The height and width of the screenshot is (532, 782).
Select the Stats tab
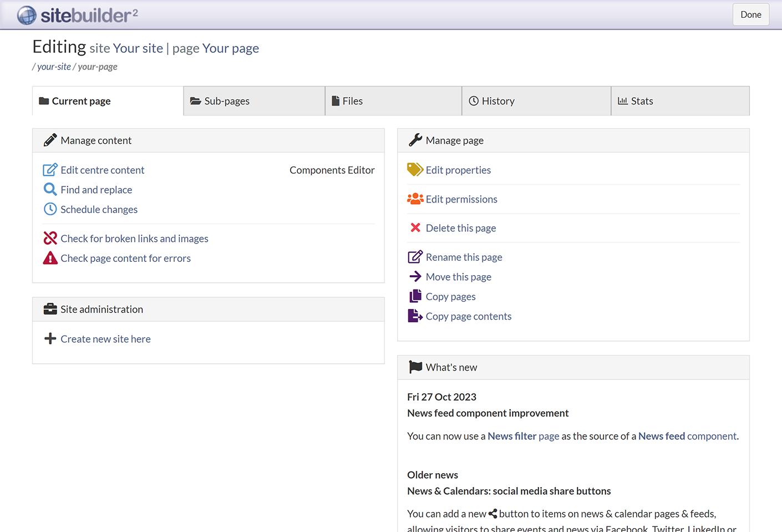pyautogui.click(x=642, y=101)
